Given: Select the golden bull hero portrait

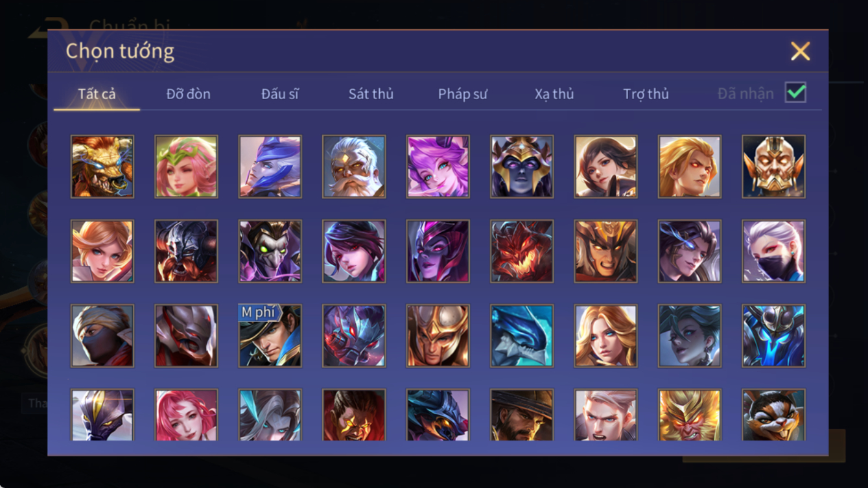Looking at the screenshot, I should coord(102,167).
